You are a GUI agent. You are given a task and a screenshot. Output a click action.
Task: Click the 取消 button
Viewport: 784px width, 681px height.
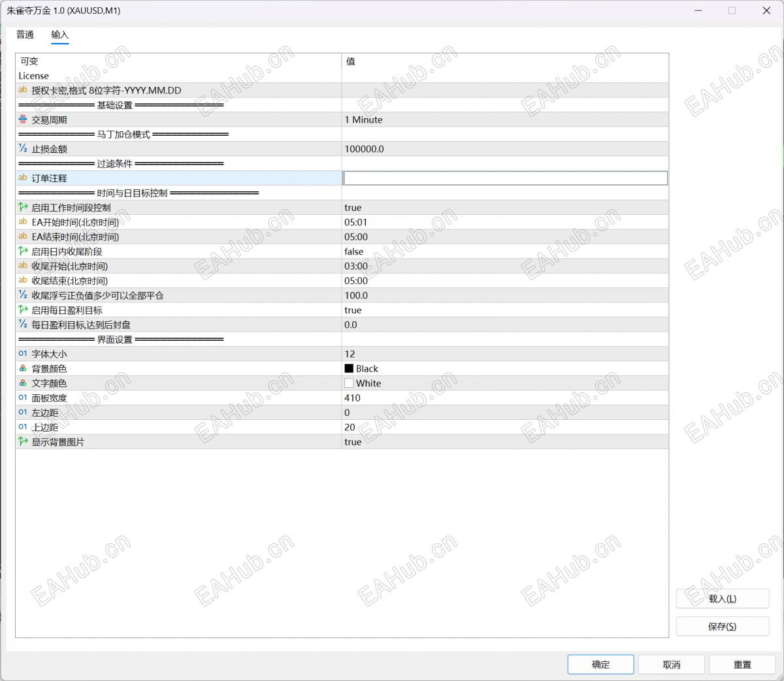(672, 665)
